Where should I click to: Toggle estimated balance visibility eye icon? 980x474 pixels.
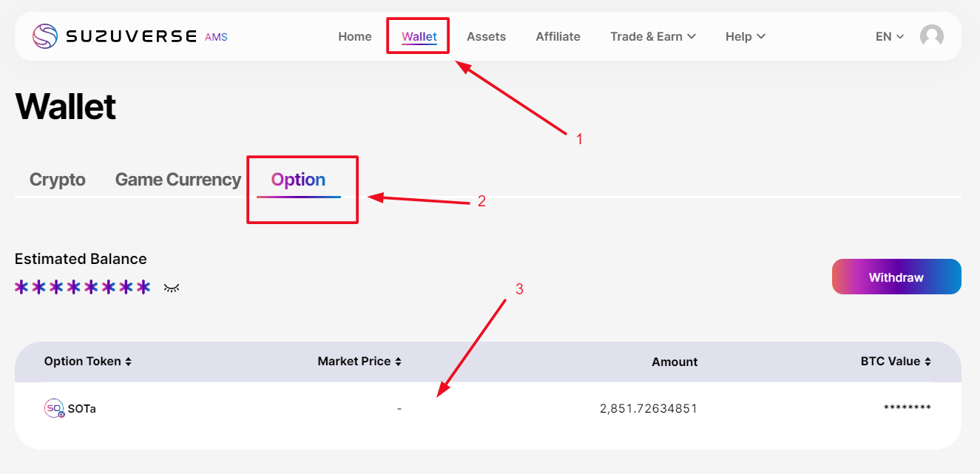[172, 287]
